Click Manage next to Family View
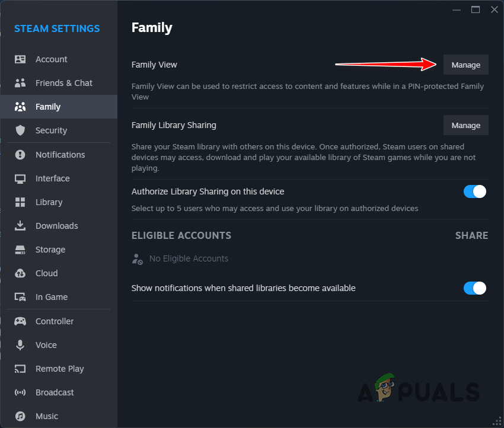504x428 pixels. pos(465,65)
